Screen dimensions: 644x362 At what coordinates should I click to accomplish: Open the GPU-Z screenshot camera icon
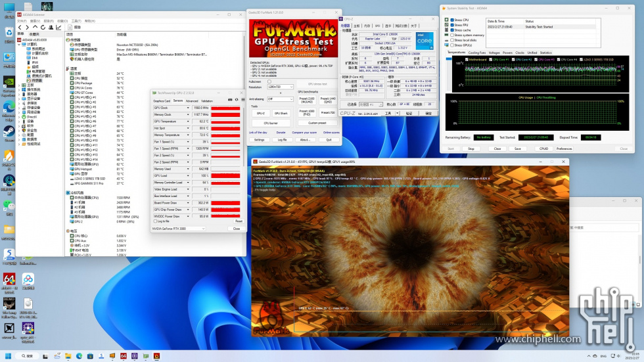[230, 100]
